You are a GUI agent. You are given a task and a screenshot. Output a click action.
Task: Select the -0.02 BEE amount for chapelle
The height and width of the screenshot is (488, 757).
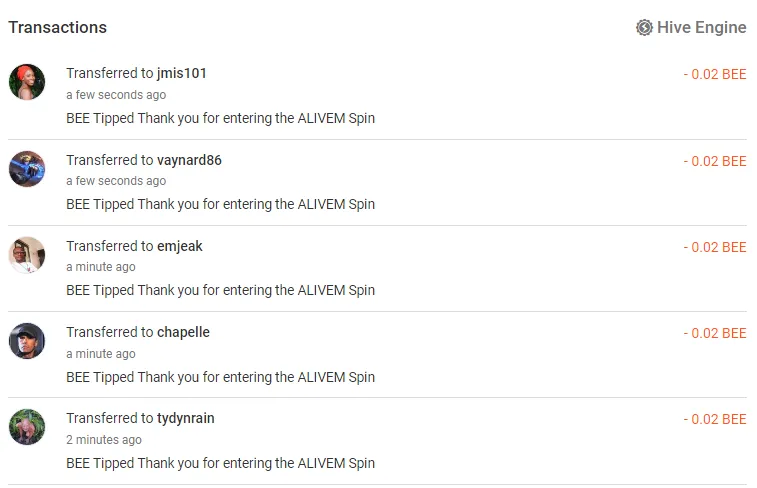click(x=715, y=333)
